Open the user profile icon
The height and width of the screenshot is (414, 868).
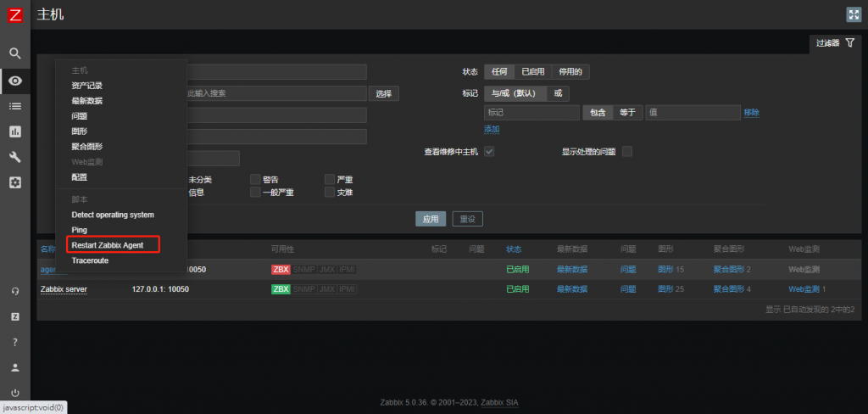[x=15, y=367]
